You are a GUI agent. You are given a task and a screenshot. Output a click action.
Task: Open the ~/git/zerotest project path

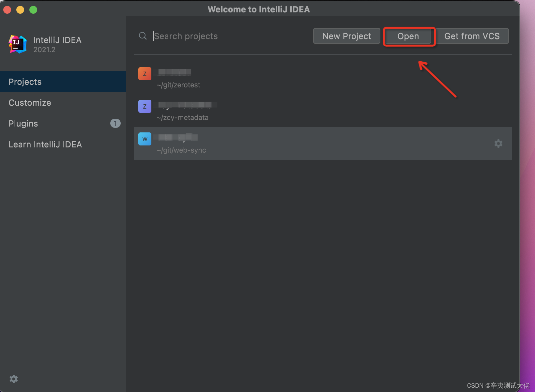tap(178, 85)
